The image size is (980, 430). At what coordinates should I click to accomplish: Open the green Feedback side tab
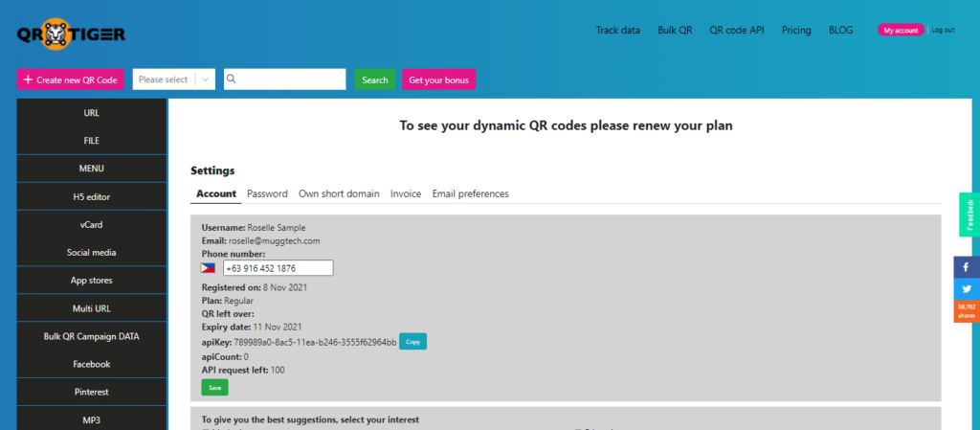(x=969, y=215)
